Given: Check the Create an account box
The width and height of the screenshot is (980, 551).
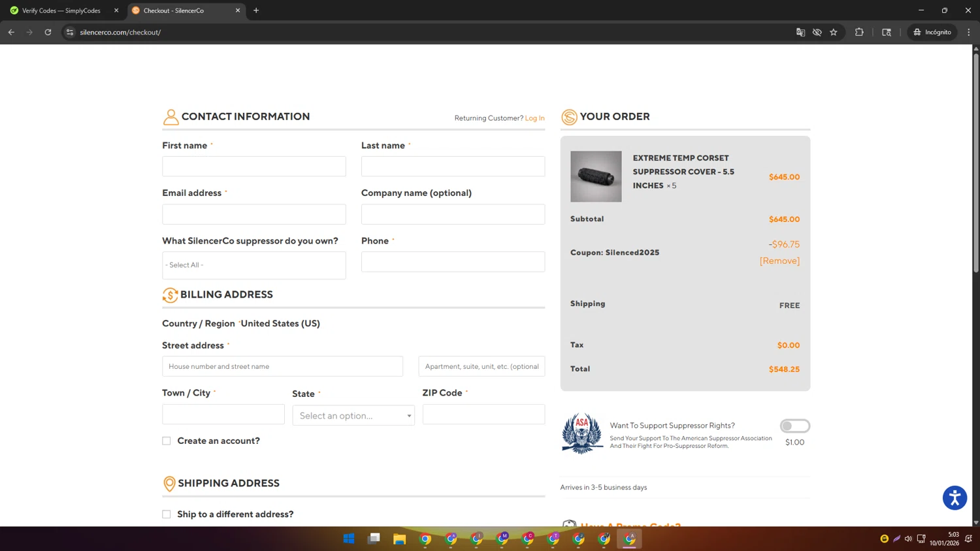Looking at the screenshot, I should point(167,441).
